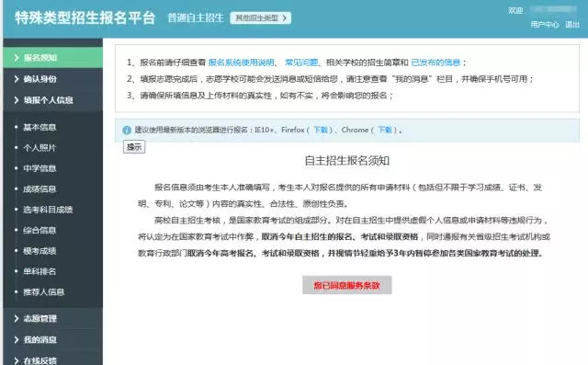
Task: Click Firefox 下载 link
Action: (321, 131)
